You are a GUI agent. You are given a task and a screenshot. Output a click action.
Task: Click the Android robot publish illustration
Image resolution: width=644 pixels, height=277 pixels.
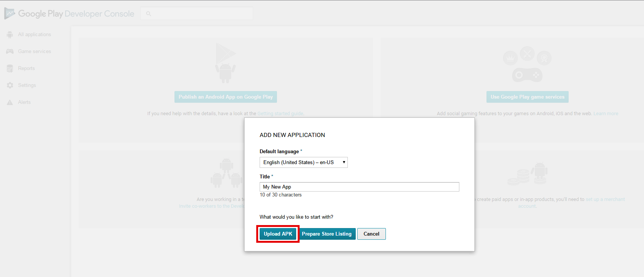point(225,63)
